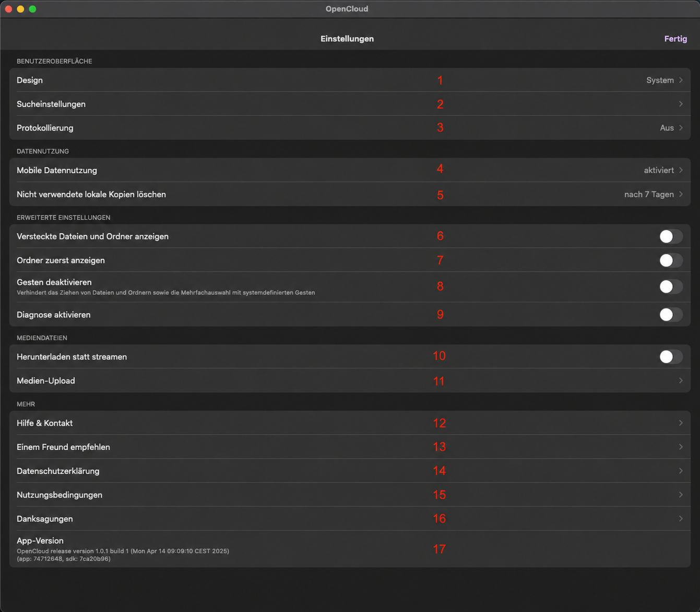700x612 pixels.
Task: Click the App-Version information row
Action: [350, 549]
